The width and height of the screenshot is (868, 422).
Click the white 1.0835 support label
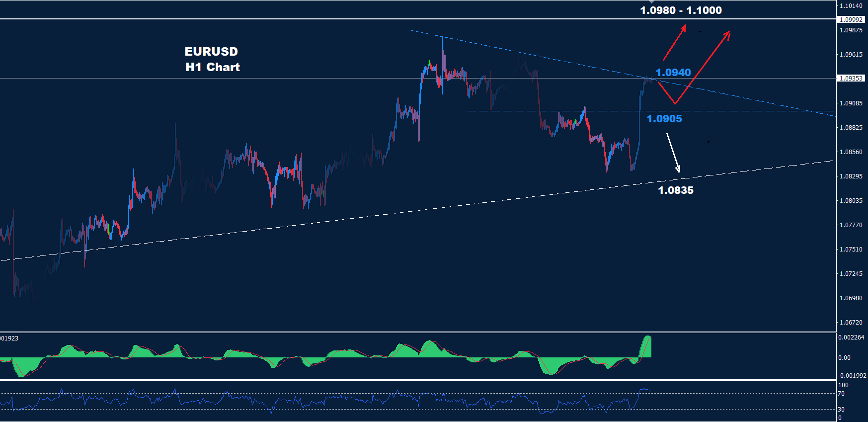click(675, 190)
